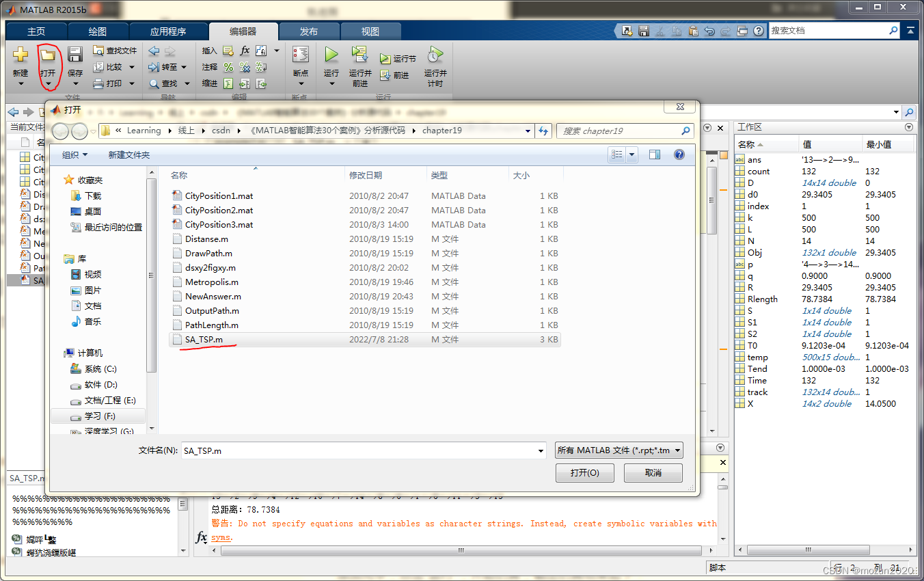Click the 新建 (New) plus icon
The image size is (924, 581).
pyautogui.click(x=21, y=55)
